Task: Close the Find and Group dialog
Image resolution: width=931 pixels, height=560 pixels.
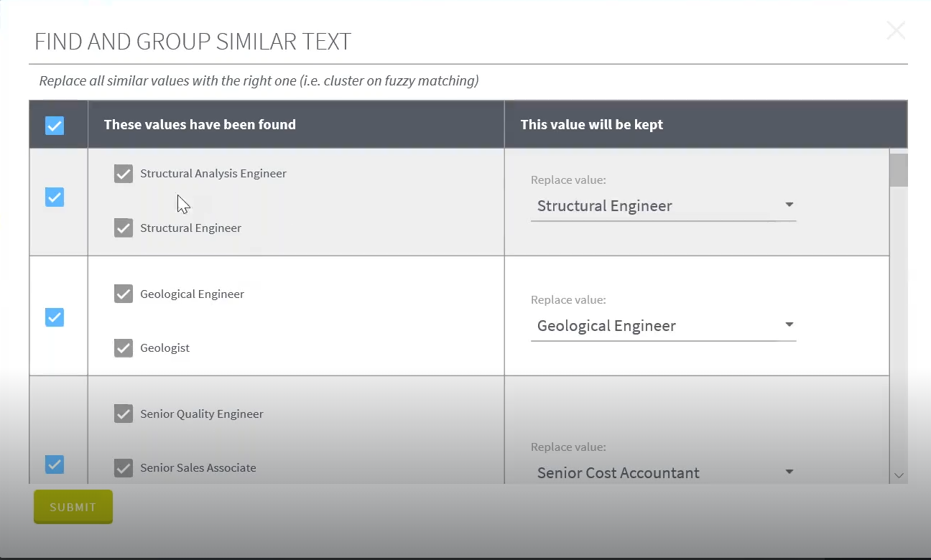Action: tap(896, 30)
